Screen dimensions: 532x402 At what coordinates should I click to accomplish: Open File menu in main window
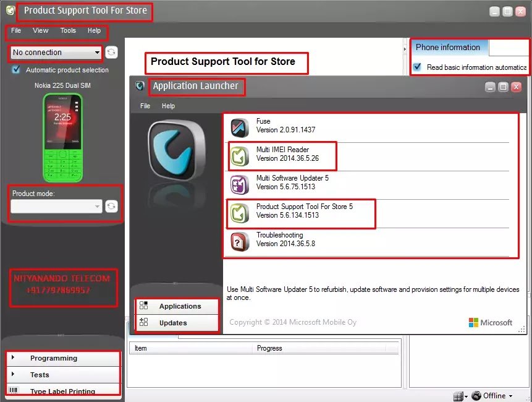pyautogui.click(x=16, y=30)
